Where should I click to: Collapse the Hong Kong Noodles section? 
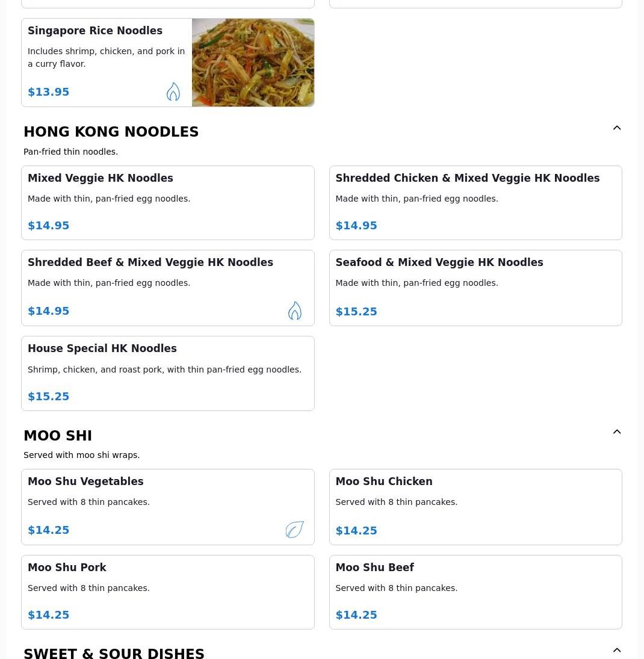coord(617,128)
